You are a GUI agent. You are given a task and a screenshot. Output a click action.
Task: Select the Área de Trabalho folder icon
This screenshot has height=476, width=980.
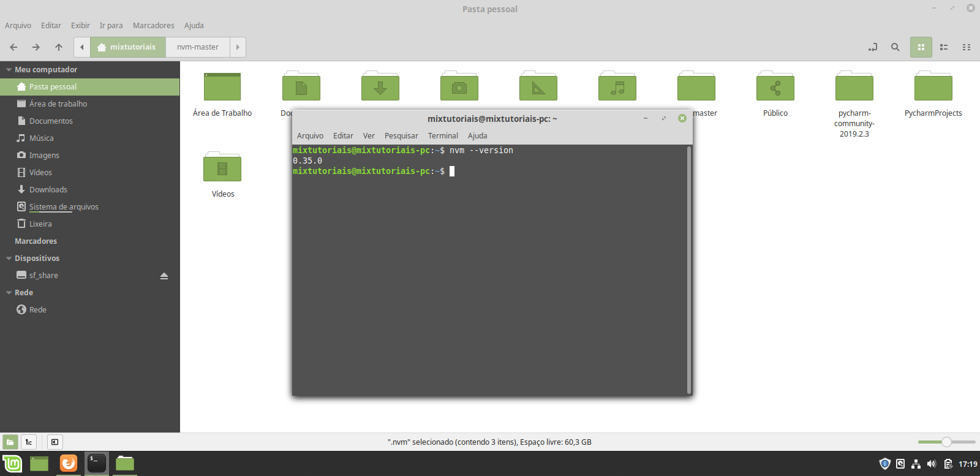(x=222, y=86)
